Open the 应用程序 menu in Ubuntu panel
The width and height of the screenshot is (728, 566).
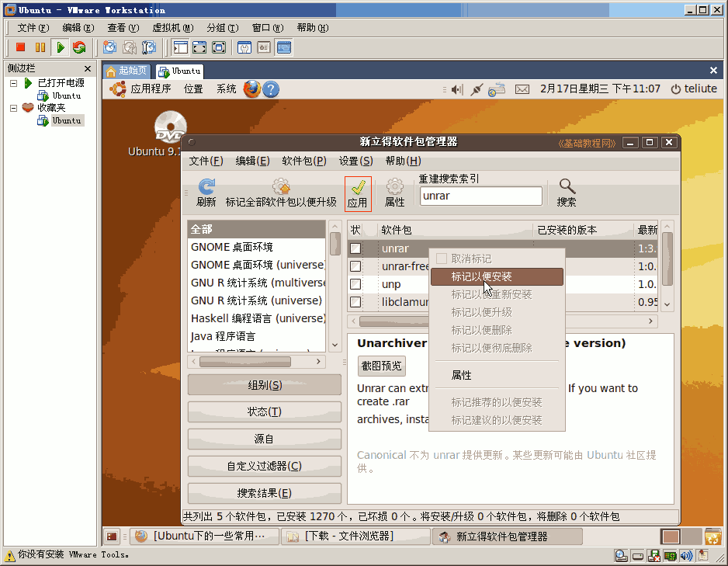(x=151, y=89)
